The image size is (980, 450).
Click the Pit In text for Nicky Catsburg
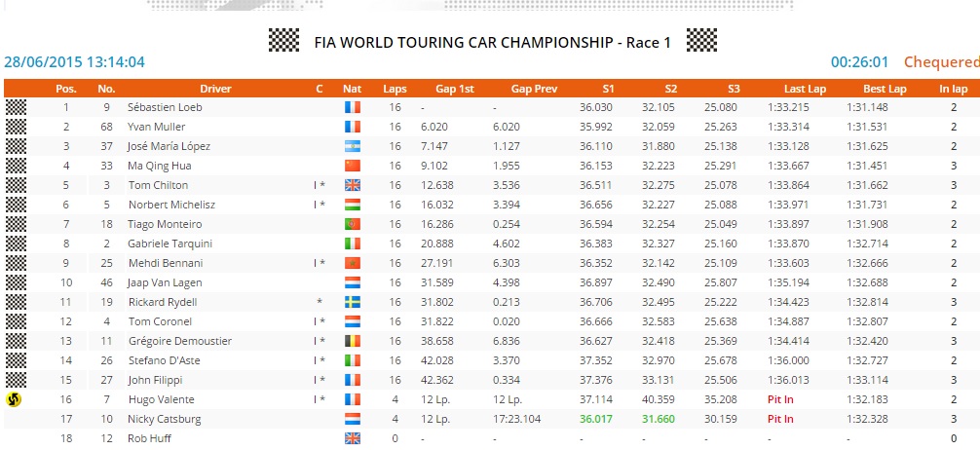click(780, 419)
